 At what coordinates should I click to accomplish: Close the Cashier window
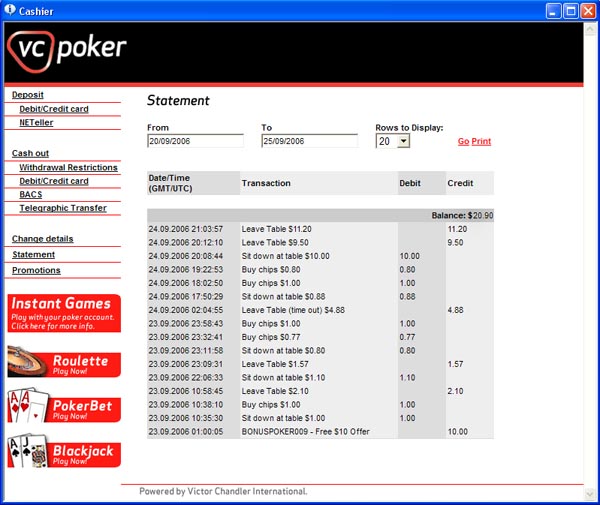point(588,11)
